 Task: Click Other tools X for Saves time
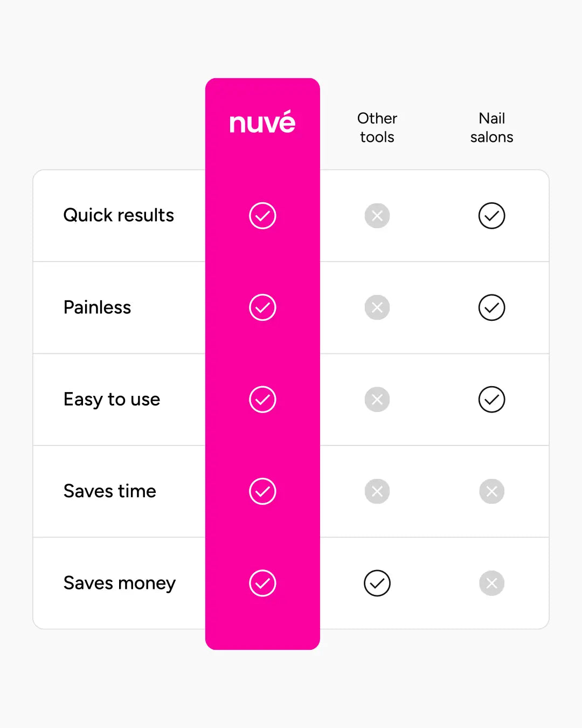377,491
